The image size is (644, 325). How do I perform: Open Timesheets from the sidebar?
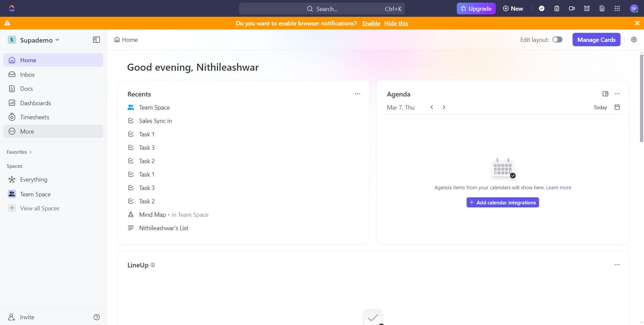(35, 117)
